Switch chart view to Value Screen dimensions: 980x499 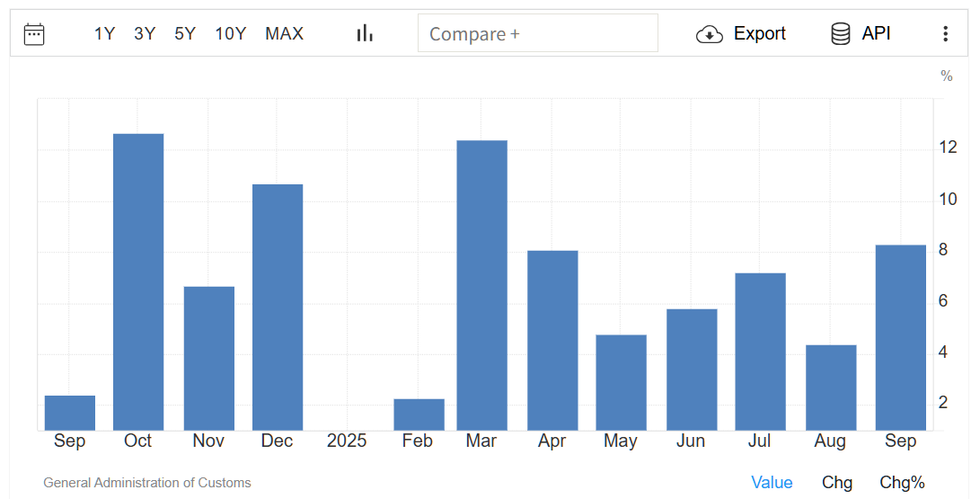coord(772,483)
